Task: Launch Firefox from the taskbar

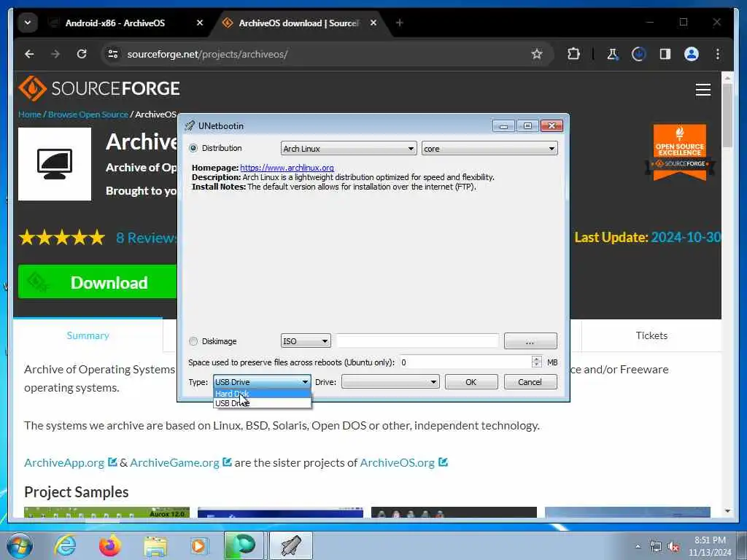Action: pyautogui.click(x=110, y=545)
